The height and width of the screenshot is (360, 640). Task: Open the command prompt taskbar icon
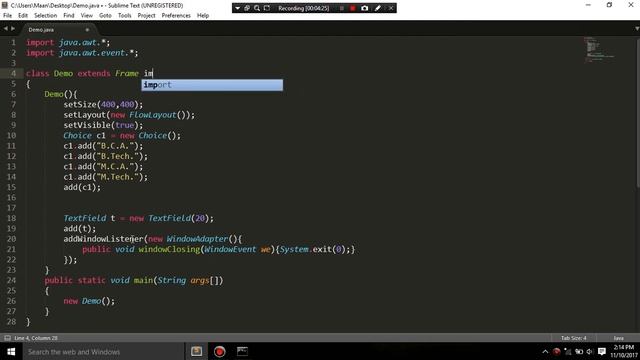tap(242, 351)
